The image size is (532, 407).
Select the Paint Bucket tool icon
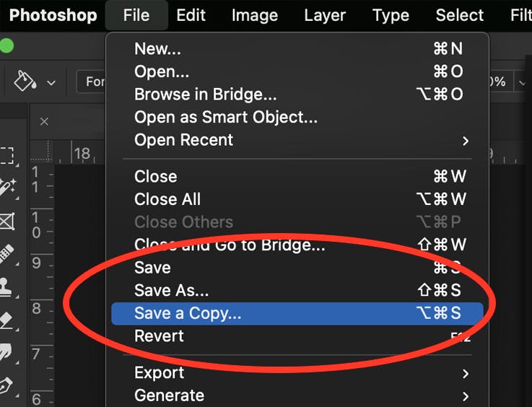click(x=25, y=80)
